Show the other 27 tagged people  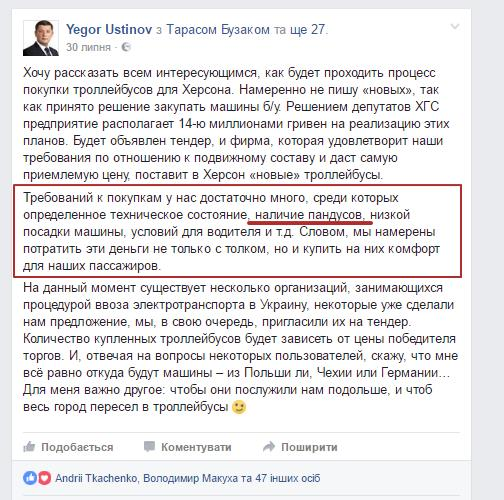click(x=307, y=30)
